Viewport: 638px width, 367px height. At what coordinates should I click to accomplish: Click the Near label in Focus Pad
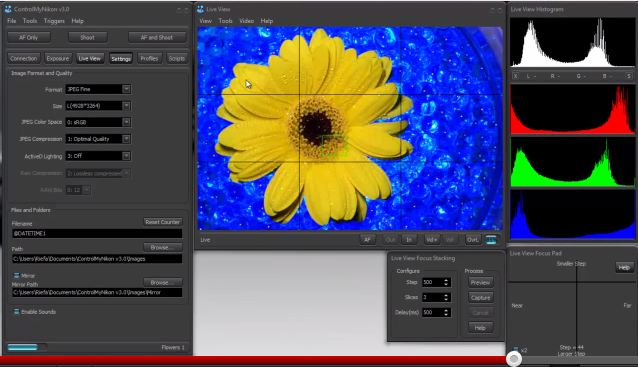pos(517,306)
